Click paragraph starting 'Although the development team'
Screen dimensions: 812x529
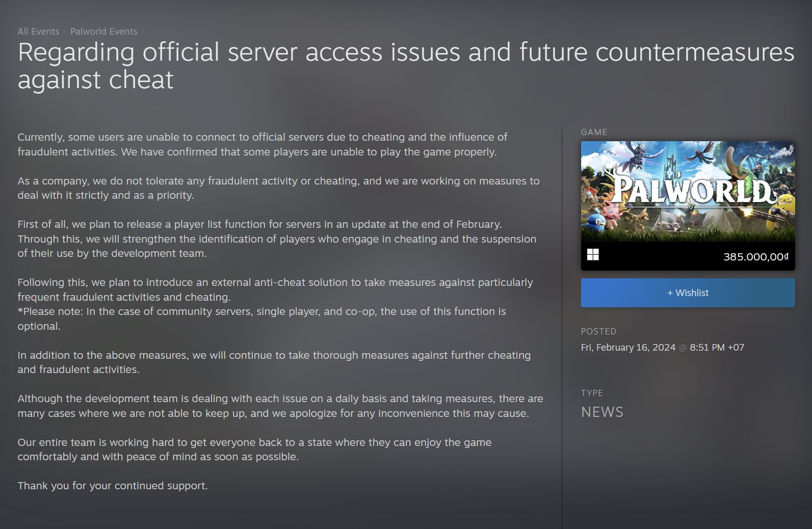[x=280, y=406]
